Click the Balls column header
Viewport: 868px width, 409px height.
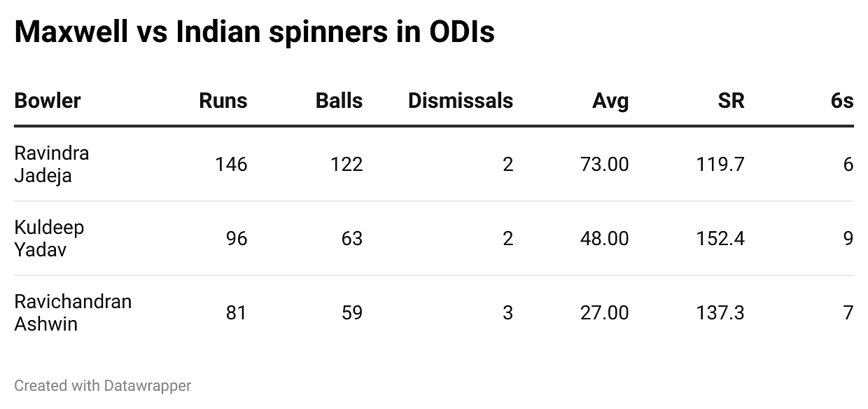[339, 101]
